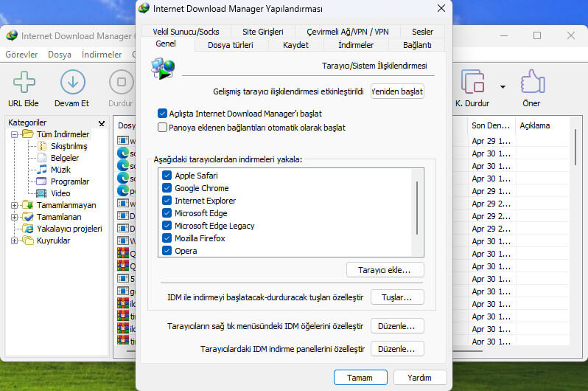Image resolution: width=588 pixels, height=391 pixels.
Task: Click the Tamamlanan checkmark folder icon
Action: click(28, 217)
